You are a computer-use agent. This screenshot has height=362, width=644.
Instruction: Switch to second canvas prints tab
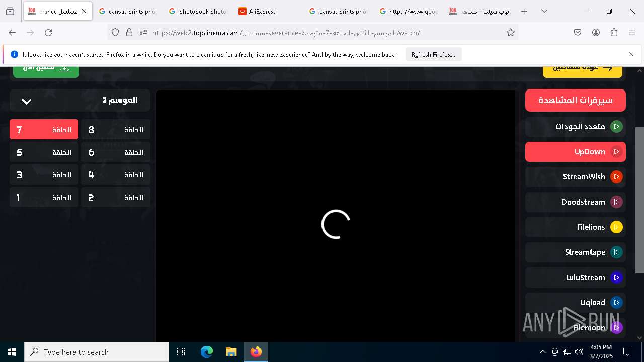pos(339,11)
